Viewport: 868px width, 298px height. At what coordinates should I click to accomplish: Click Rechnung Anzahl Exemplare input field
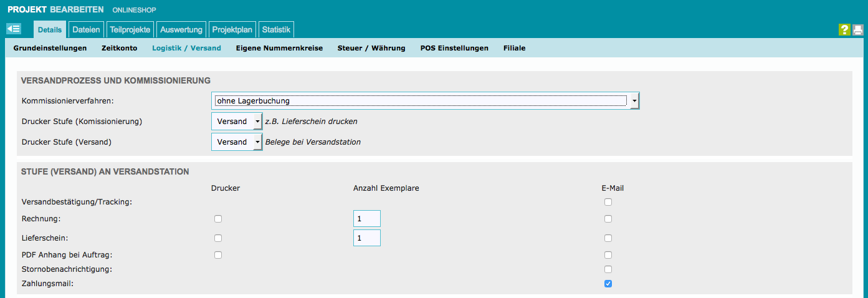tap(366, 219)
